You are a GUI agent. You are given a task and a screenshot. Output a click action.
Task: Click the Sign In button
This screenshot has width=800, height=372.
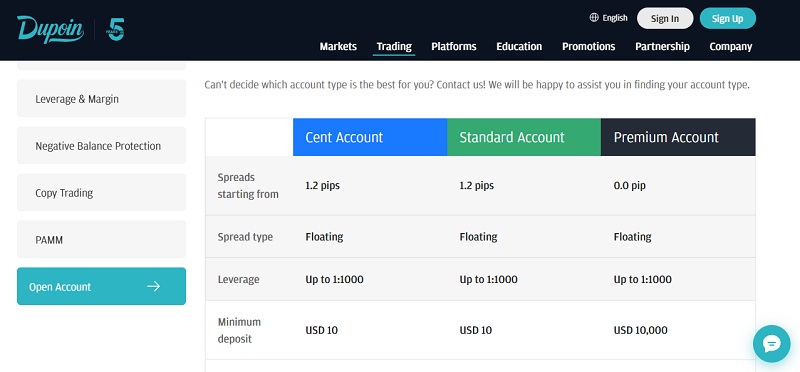click(665, 18)
